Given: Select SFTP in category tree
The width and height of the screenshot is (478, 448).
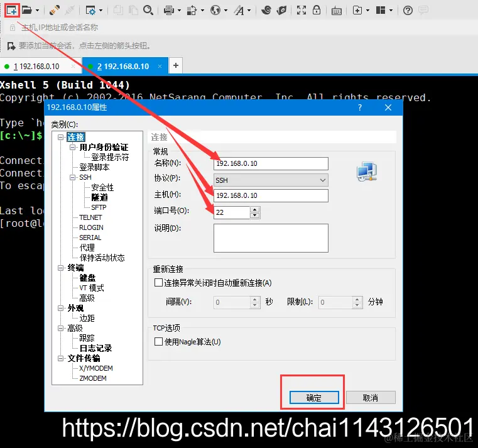Looking at the screenshot, I should click(x=99, y=208).
